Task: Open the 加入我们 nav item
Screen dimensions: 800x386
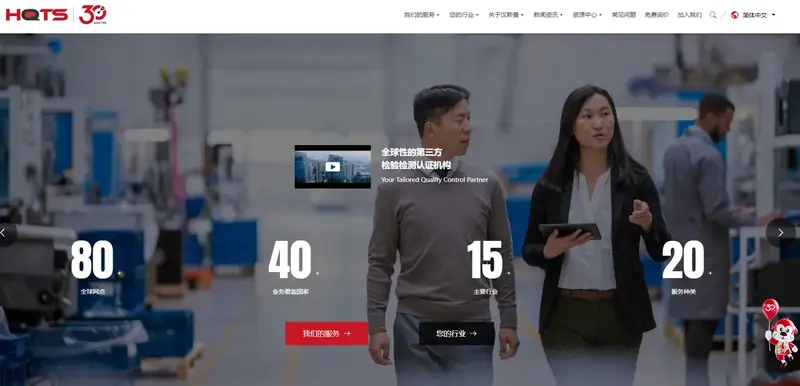Action: tap(689, 15)
